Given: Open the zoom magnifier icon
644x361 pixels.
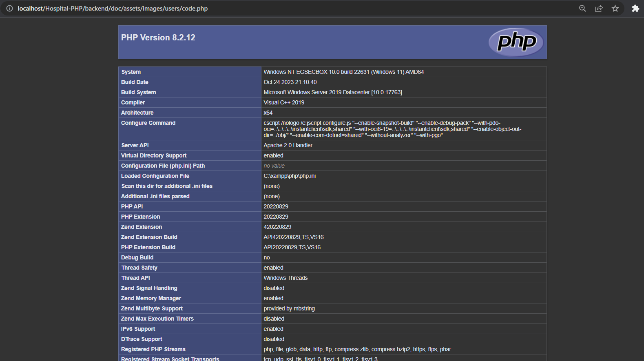Looking at the screenshot, I should point(582,8).
